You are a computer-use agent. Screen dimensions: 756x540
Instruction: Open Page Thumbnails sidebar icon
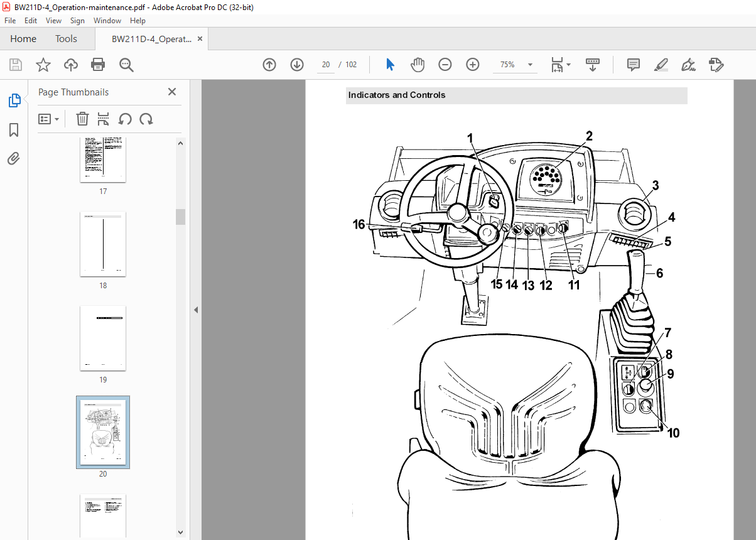[x=14, y=100]
